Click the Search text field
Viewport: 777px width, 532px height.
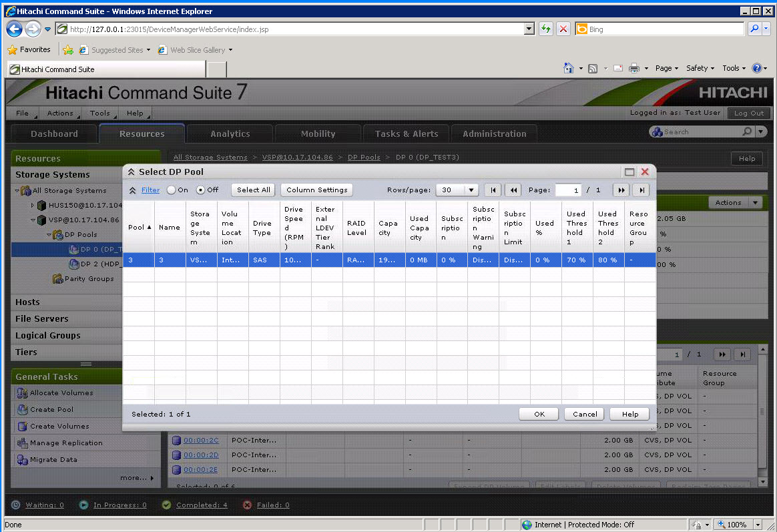click(703, 131)
